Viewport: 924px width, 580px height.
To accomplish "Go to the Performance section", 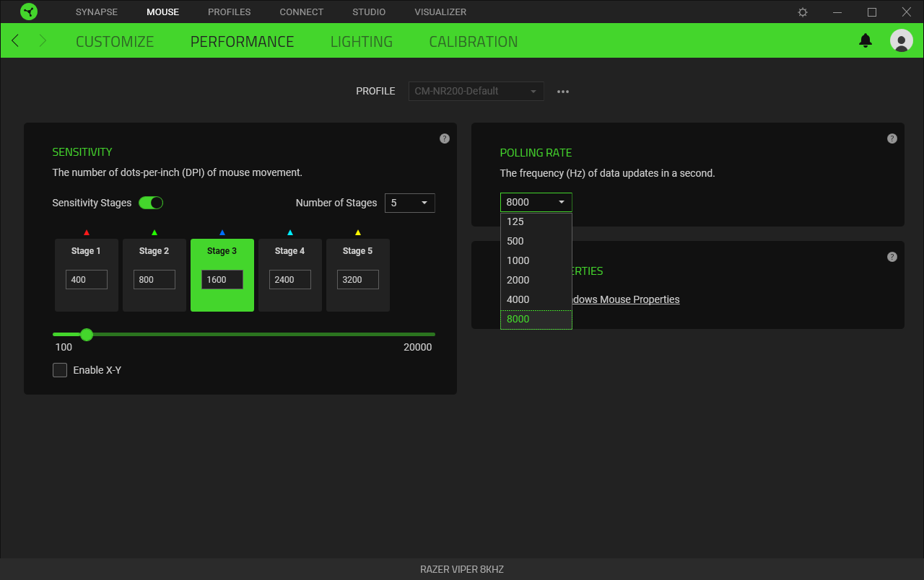I will point(242,42).
